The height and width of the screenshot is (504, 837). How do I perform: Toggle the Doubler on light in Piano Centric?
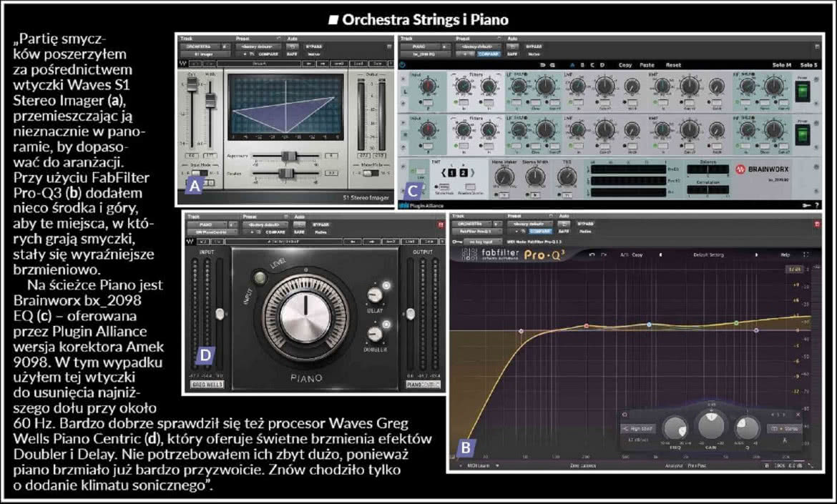click(386, 325)
